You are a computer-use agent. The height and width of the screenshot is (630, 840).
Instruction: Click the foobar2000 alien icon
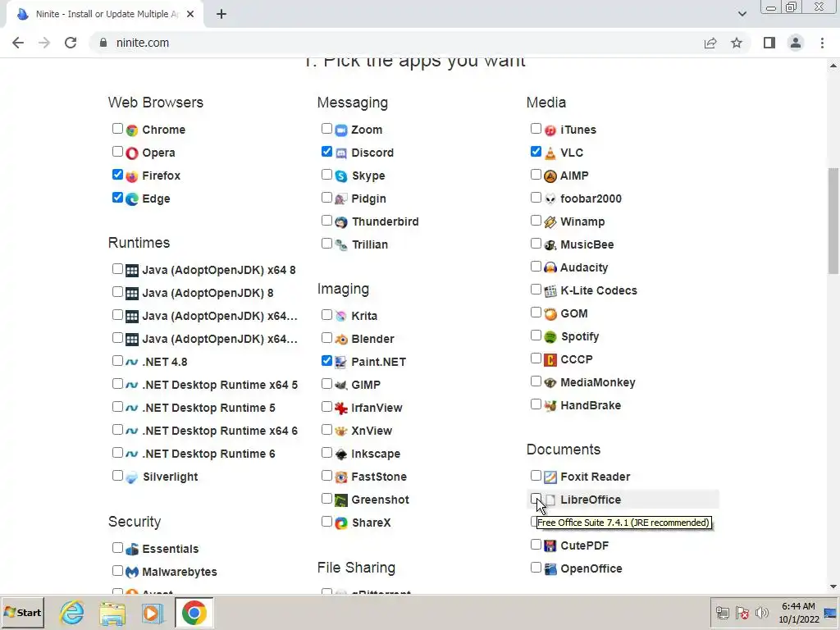(550, 199)
